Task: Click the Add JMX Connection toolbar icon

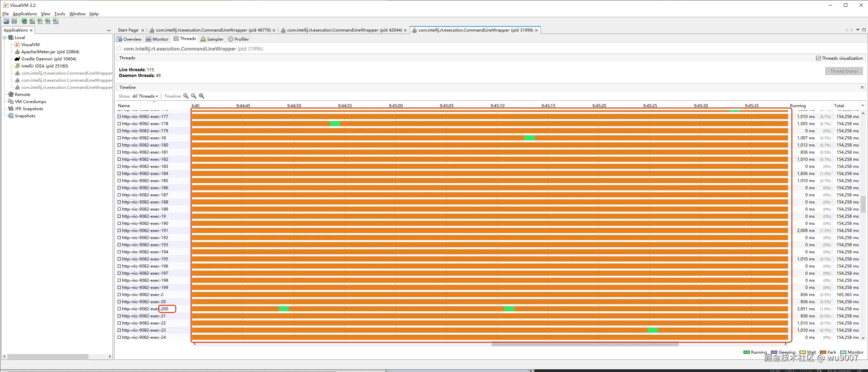Action: coord(32,21)
